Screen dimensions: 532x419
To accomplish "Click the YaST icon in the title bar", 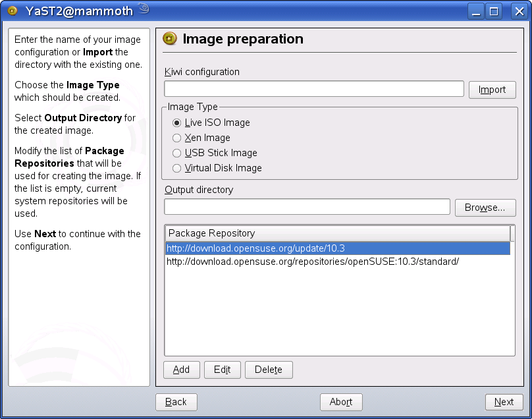I will coord(11,10).
